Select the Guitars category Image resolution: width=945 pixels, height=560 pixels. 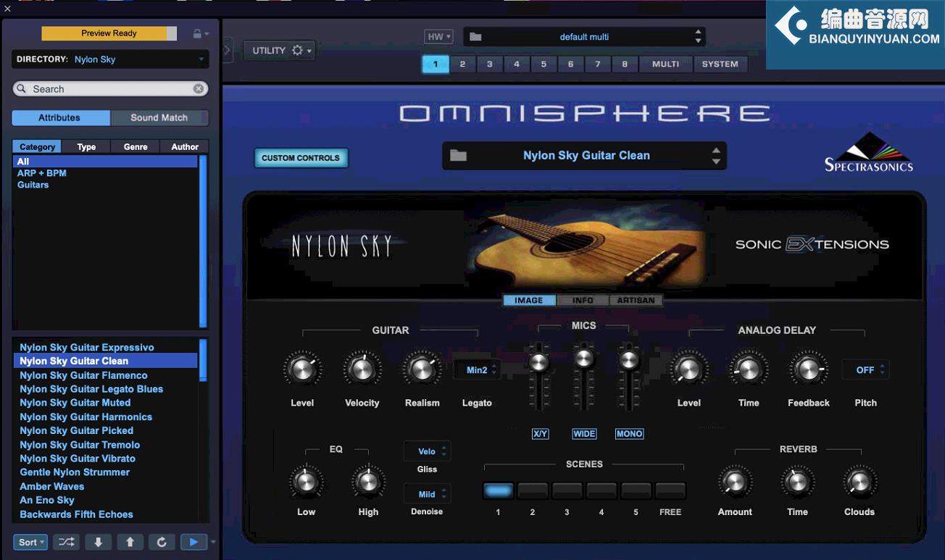pos(33,185)
